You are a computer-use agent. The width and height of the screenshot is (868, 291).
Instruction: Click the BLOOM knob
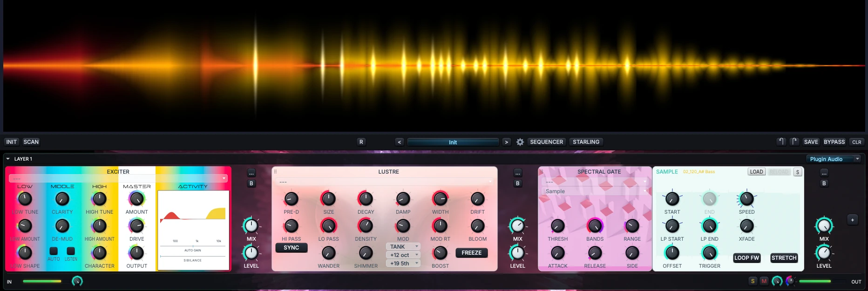pyautogui.click(x=478, y=226)
